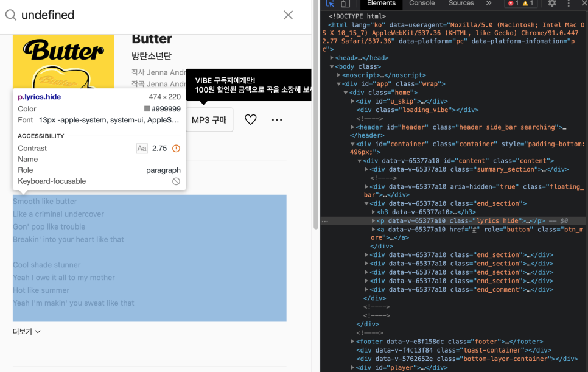This screenshot has width=588, height=372.
Task: Expand the div id="u_skip" node
Action: [x=352, y=101]
